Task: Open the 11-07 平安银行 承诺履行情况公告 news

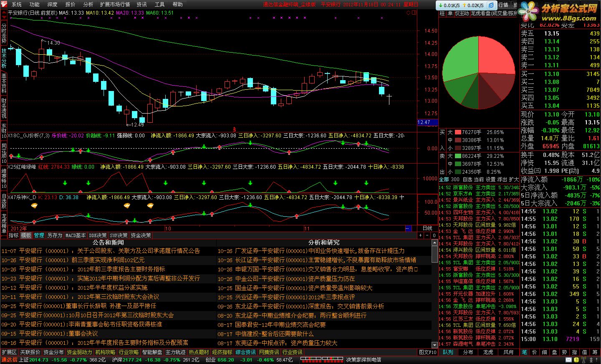Action: pos(101,251)
